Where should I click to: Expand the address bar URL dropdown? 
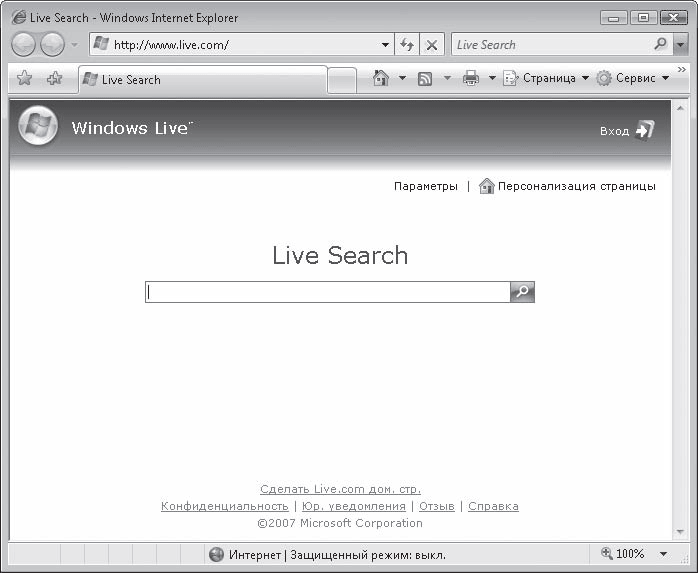pyautogui.click(x=386, y=45)
